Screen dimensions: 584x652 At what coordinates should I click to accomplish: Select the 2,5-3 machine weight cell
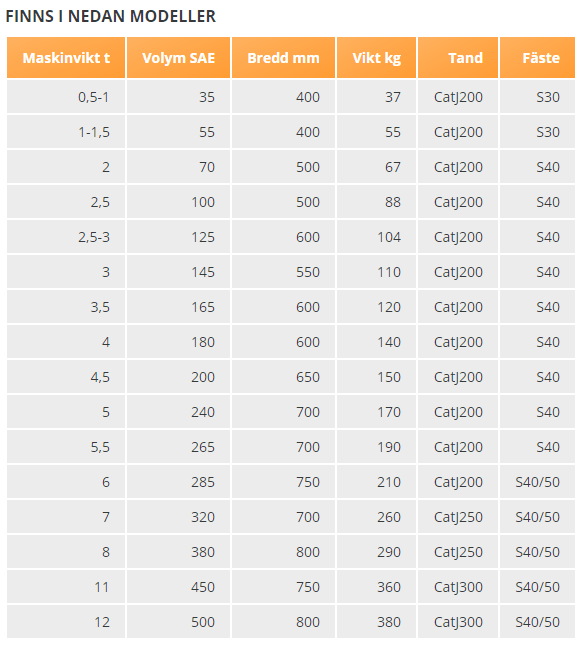[66, 237]
